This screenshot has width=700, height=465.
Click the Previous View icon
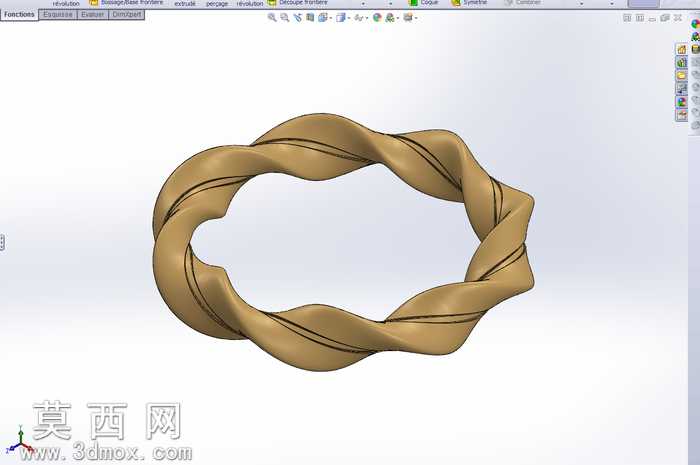pos(297,18)
